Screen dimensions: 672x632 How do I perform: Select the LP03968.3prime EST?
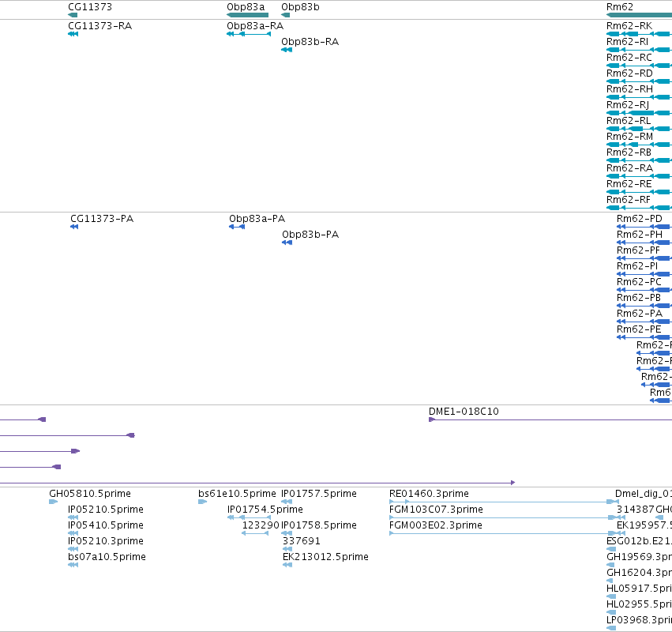point(639,620)
